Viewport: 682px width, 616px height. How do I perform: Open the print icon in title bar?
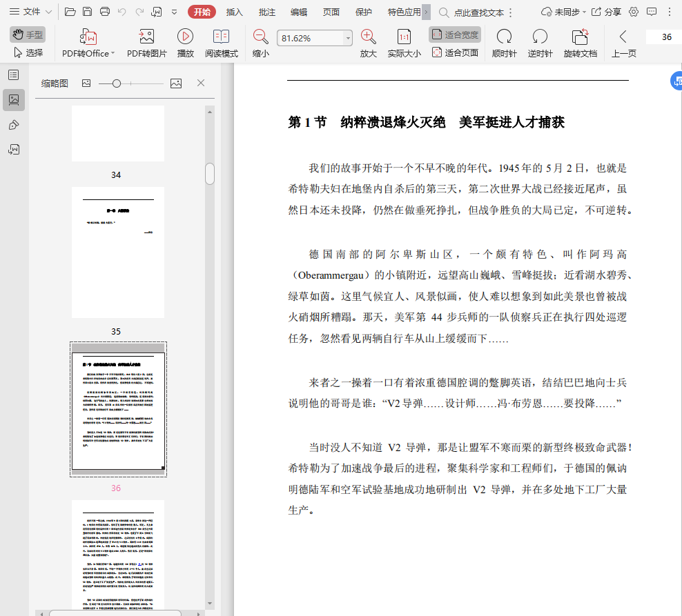click(105, 12)
